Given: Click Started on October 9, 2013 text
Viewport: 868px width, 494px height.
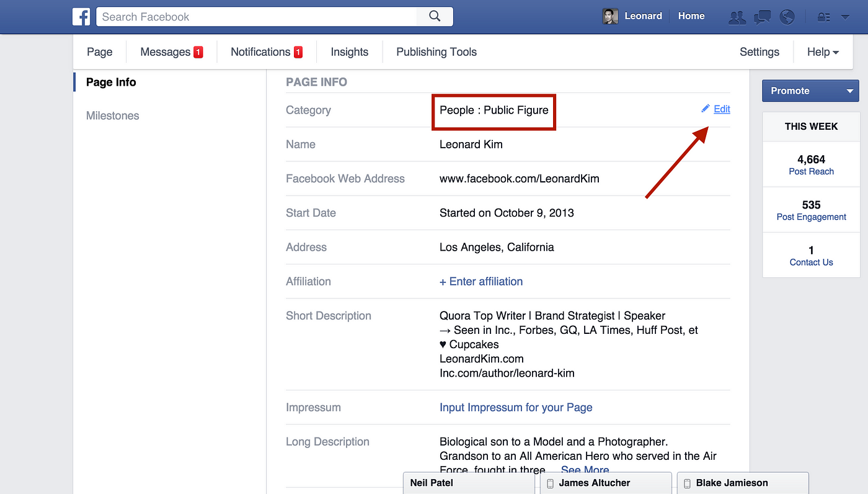Looking at the screenshot, I should (x=507, y=212).
